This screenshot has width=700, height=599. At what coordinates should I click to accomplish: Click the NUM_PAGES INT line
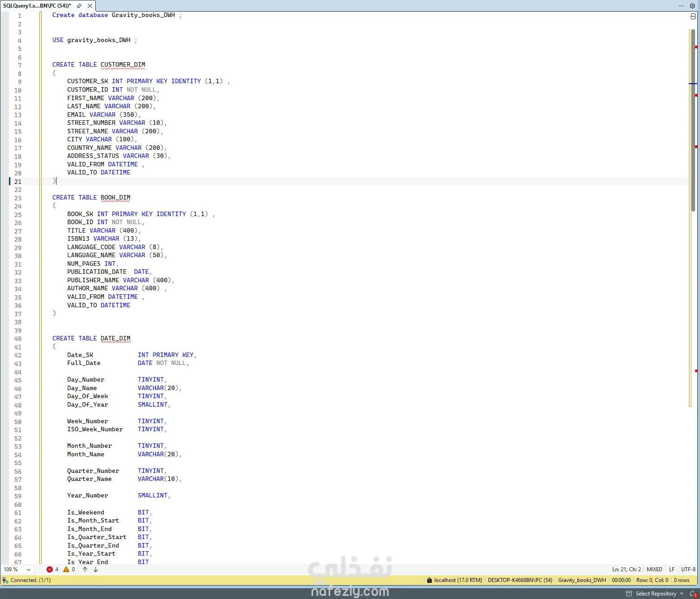point(93,264)
